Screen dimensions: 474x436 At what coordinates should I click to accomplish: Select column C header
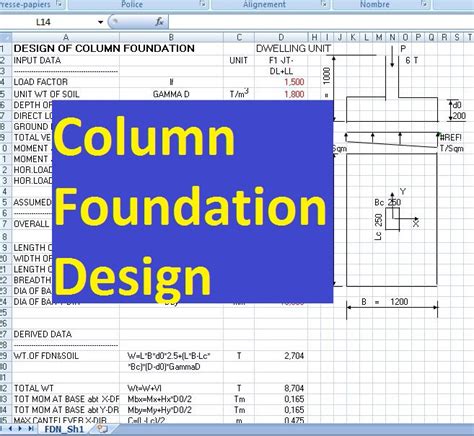click(239, 37)
